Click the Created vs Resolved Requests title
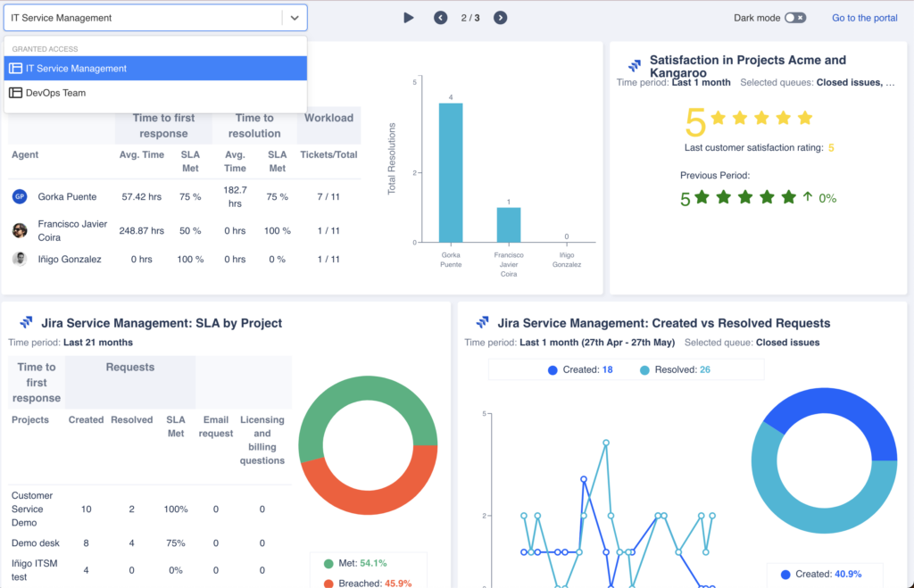 point(664,323)
